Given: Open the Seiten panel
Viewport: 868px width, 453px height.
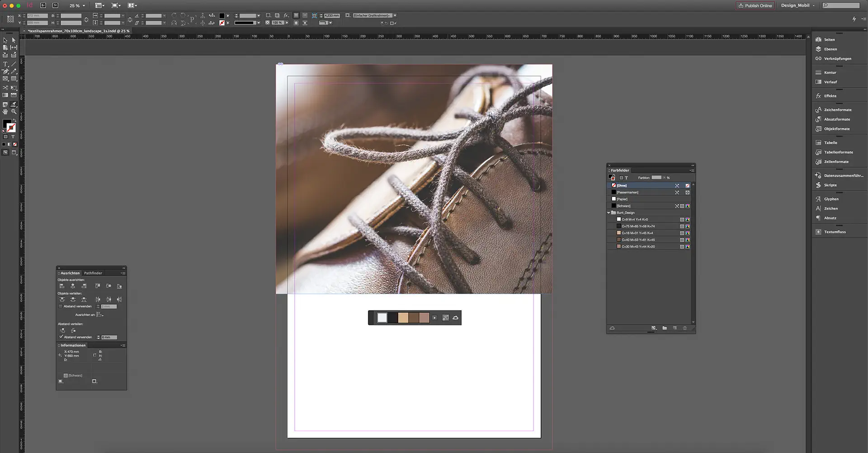Looking at the screenshot, I should click(829, 39).
